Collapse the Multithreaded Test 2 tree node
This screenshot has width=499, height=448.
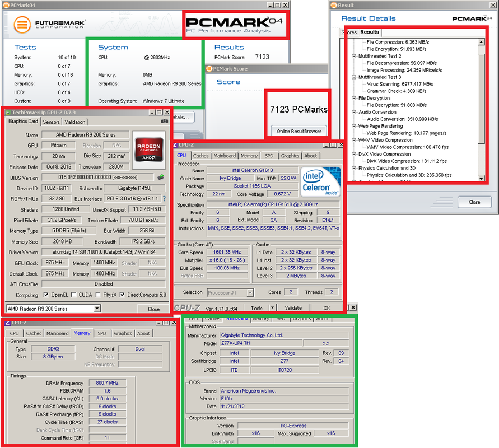(x=353, y=56)
